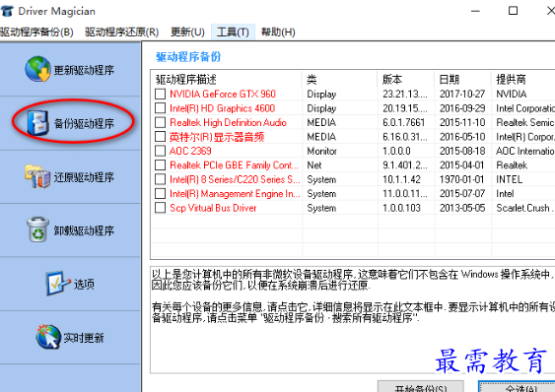Open the 更新(U) menu
This screenshot has height=392, width=555.
pyautogui.click(x=187, y=33)
